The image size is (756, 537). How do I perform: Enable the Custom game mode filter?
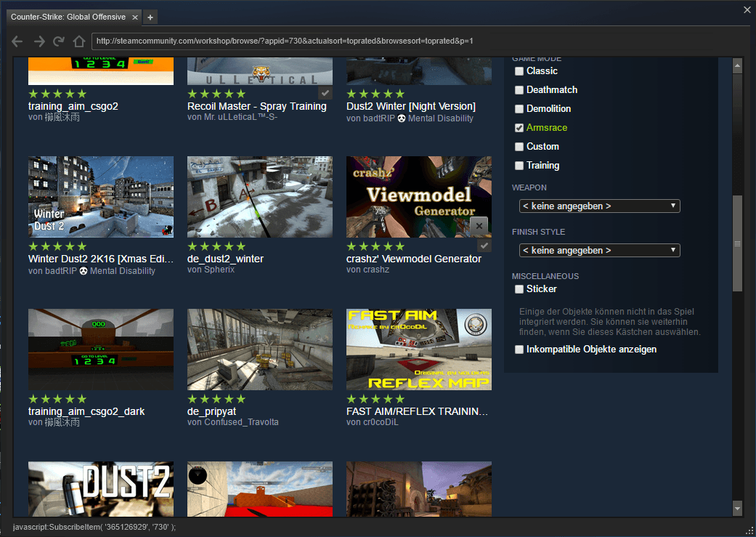[x=519, y=147]
